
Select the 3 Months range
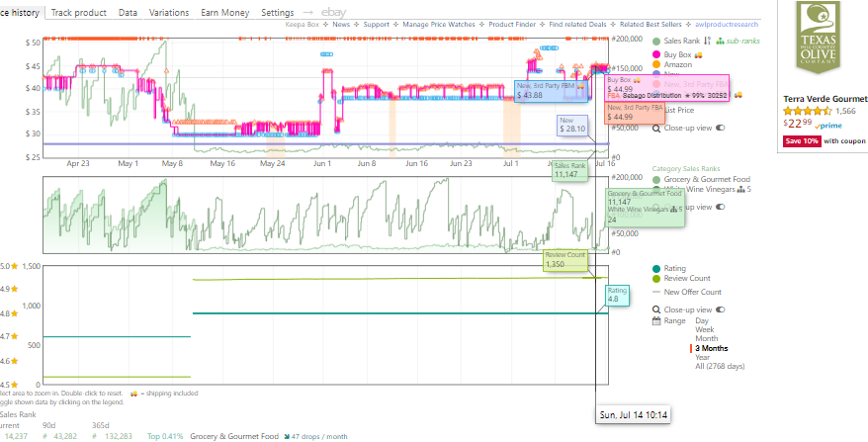712,348
